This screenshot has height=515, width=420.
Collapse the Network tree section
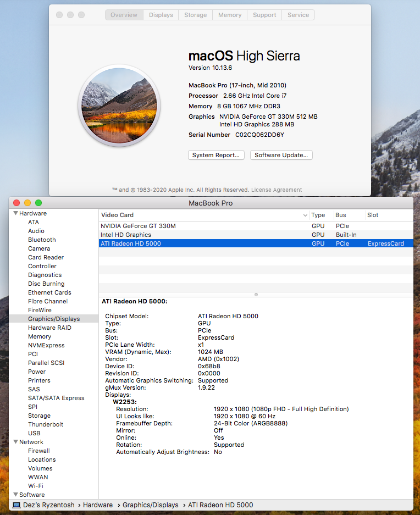(x=15, y=442)
